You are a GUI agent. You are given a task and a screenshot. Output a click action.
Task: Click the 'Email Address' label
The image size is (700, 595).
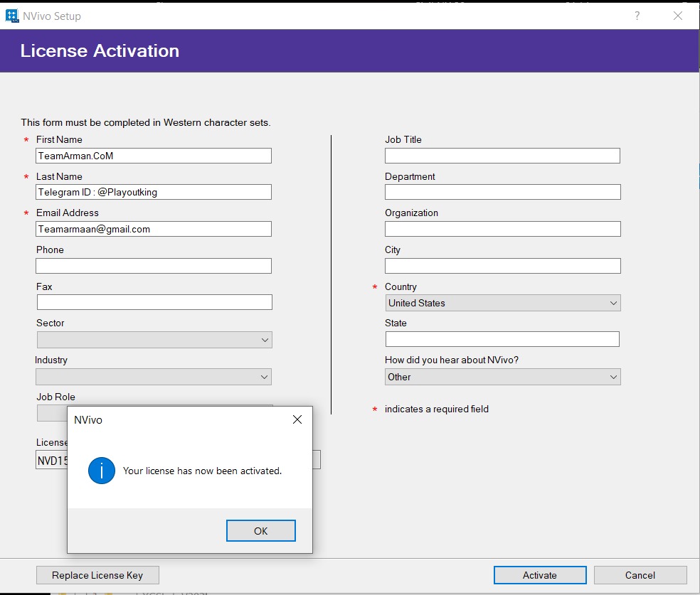pos(68,213)
